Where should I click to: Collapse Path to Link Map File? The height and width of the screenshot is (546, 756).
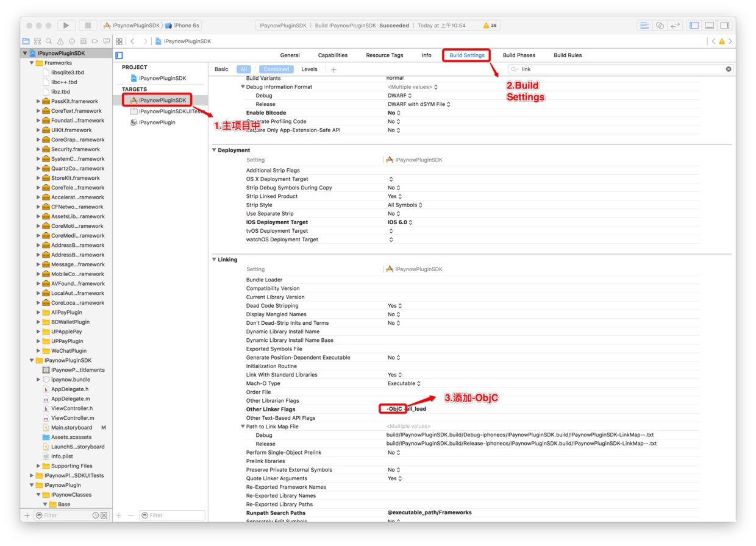[x=243, y=427]
